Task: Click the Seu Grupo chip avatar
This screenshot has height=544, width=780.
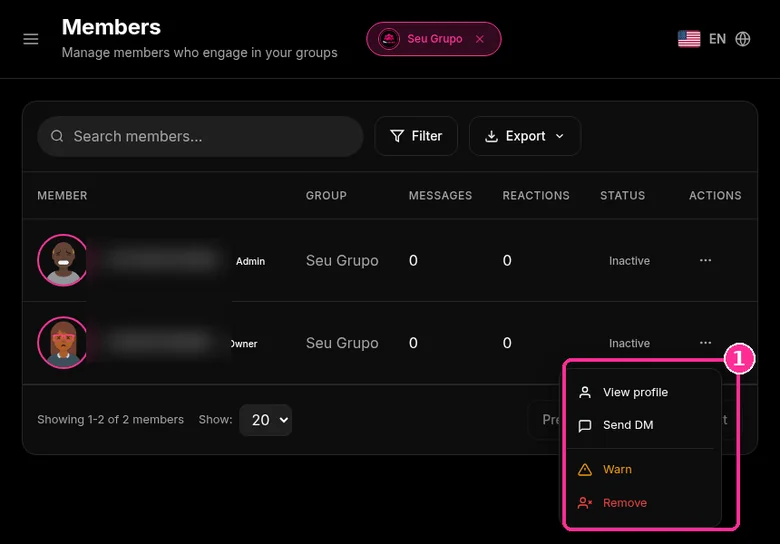Action: click(x=389, y=39)
